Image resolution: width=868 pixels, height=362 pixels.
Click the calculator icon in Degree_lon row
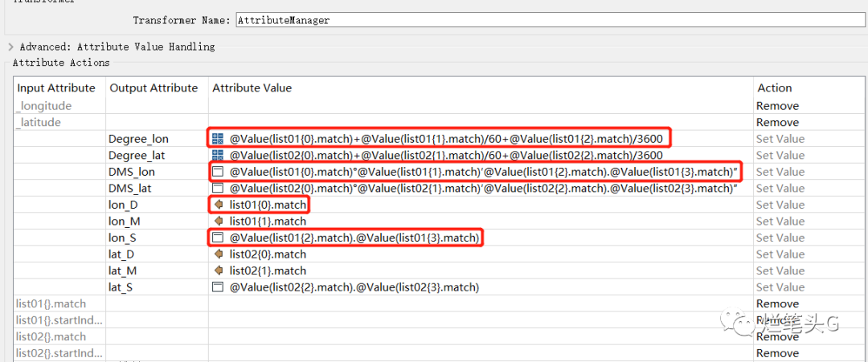[x=218, y=139]
